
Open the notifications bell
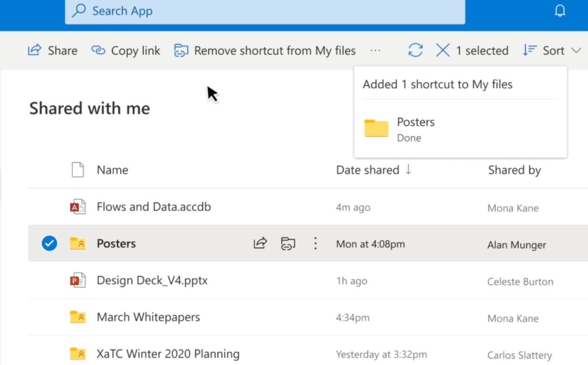coord(560,11)
